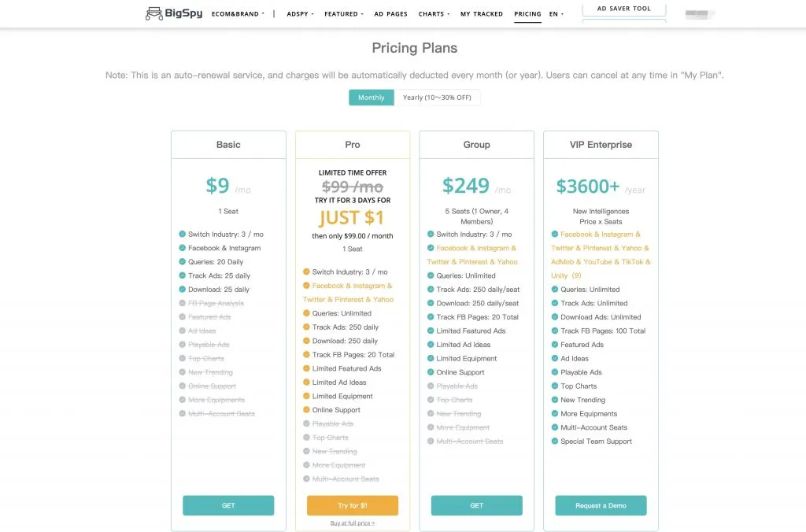This screenshot has width=806, height=532.
Task: Open the Buy at full price link
Action: pyautogui.click(x=352, y=522)
